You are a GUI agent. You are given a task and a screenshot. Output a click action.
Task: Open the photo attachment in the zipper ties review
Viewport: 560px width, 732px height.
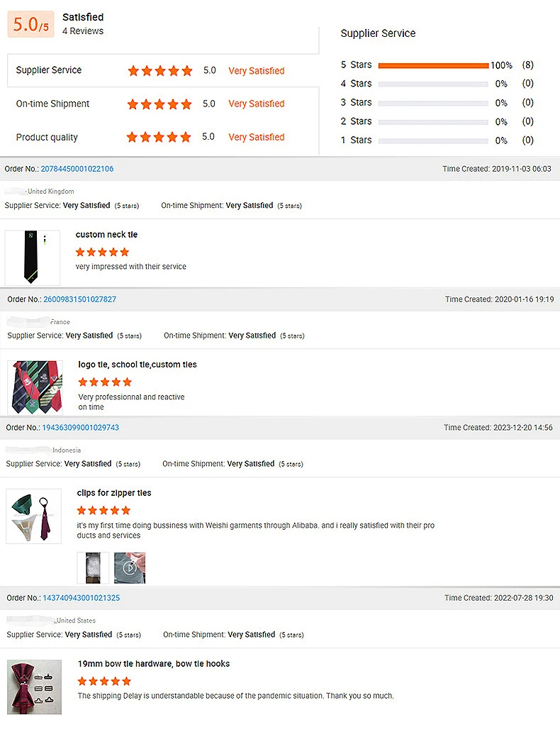tap(93, 567)
